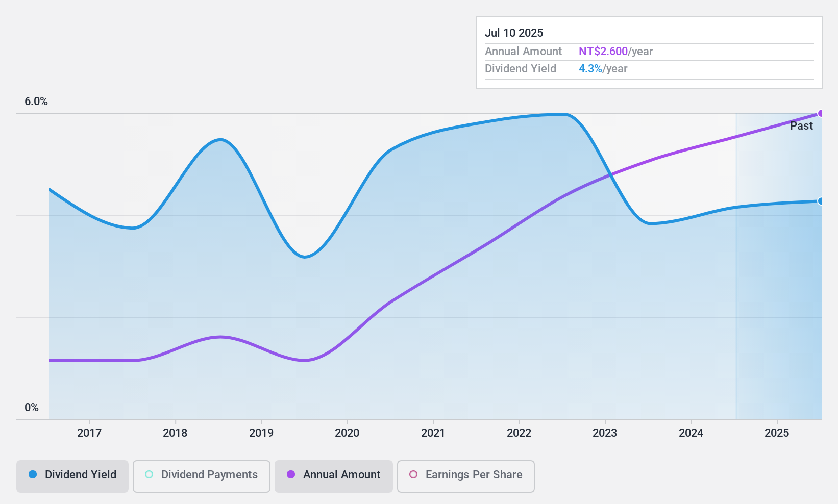Viewport: 838px width, 504px height.
Task: Toggle the Earnings Per Share series button
Action: pyautogui.click(x=466, y=476)
